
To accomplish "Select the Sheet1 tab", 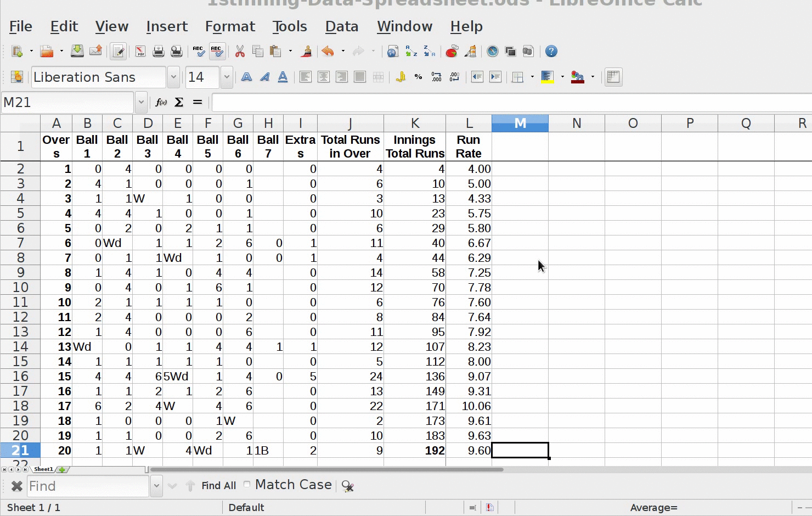I will pyautogui.click(x=43, y=469).
